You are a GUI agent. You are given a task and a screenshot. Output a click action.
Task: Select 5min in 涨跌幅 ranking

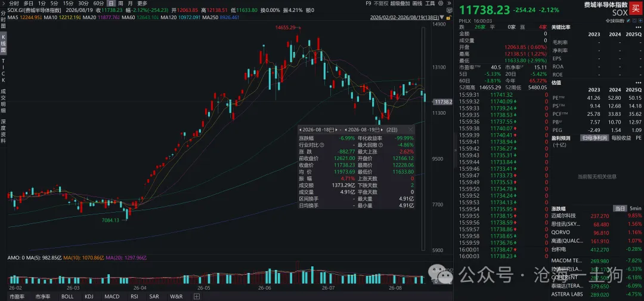[x=634, y=209]
